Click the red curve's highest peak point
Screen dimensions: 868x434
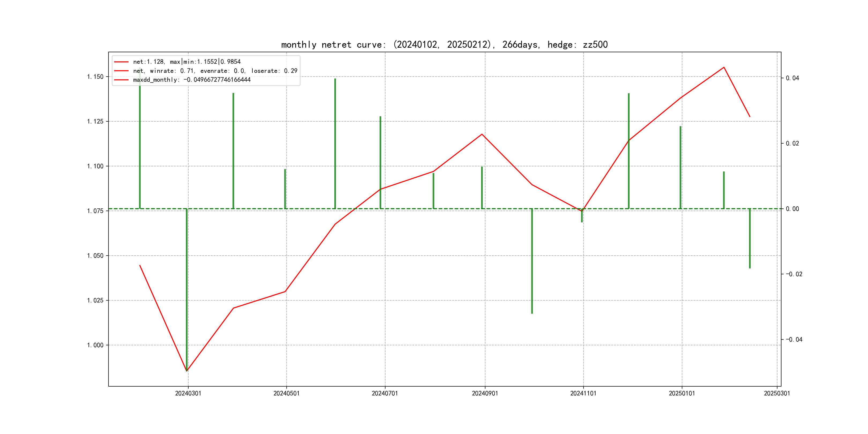coord(724,68)
